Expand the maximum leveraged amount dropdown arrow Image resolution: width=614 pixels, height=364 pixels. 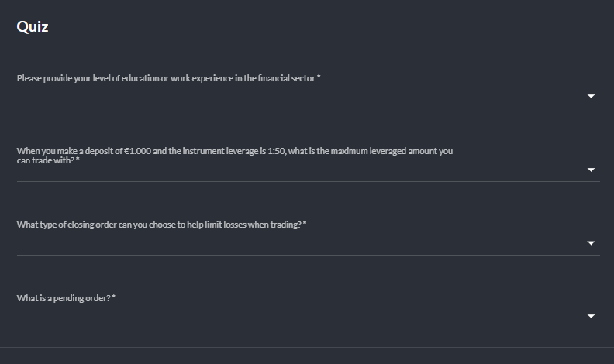point(591,170)
